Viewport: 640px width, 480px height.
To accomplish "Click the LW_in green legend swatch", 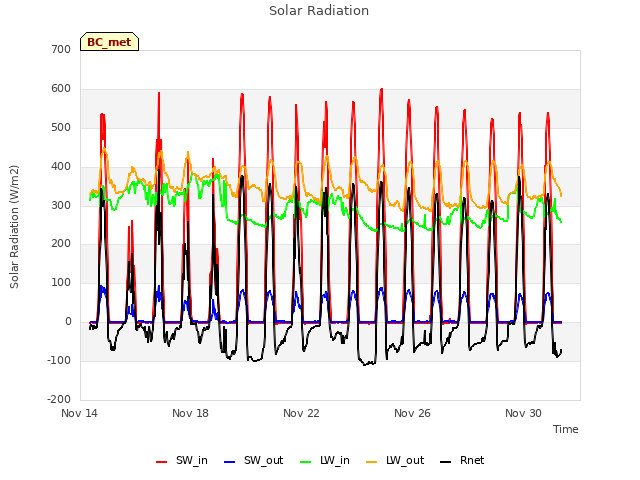I will point(305,462).
